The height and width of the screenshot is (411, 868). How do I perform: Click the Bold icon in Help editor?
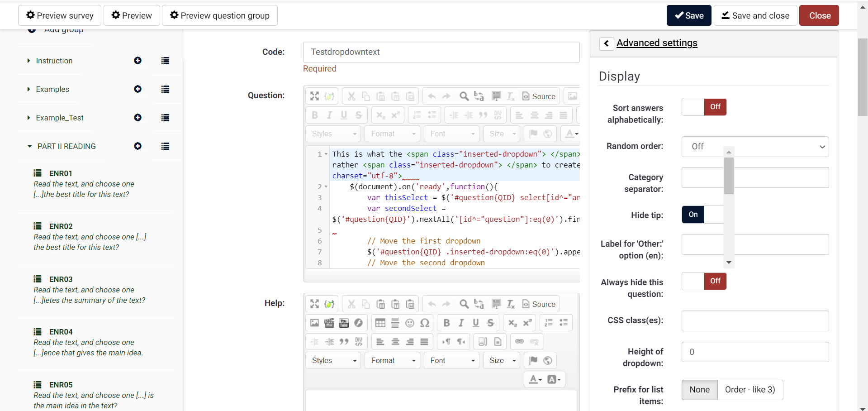446,323
